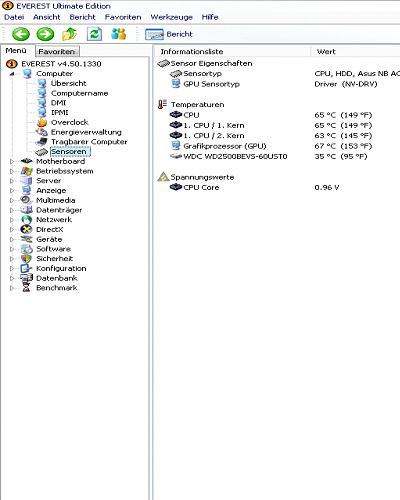Screen dimensions: 400x500
Task: Click the Netzwerk globe icon
Action: 26,220
